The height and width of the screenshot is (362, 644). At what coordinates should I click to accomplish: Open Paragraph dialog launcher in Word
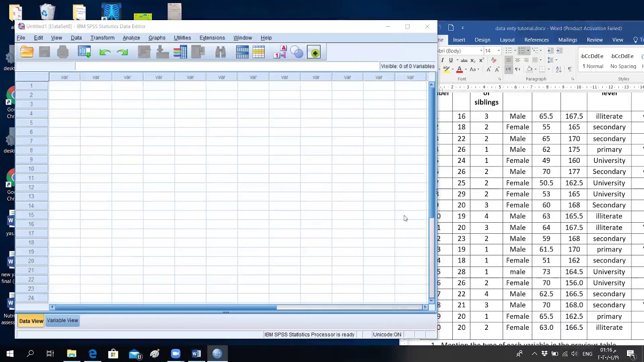coord(572,79)
